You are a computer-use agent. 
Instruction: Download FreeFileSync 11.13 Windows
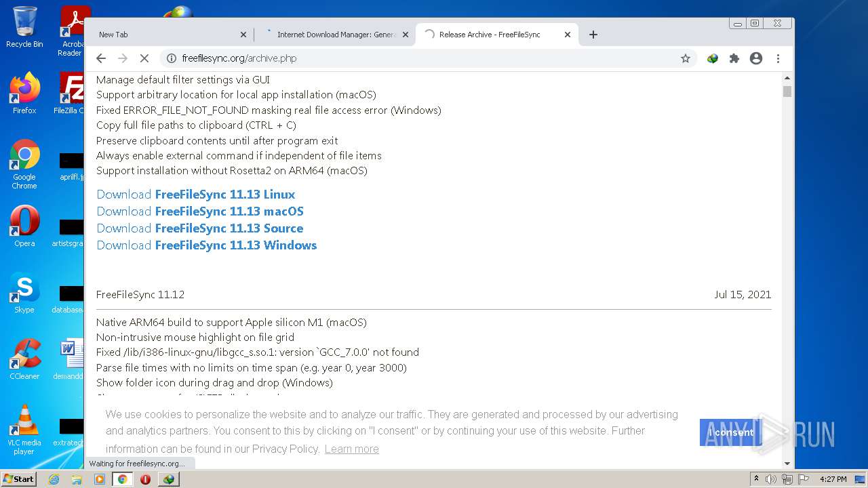[x=206, y=245]
